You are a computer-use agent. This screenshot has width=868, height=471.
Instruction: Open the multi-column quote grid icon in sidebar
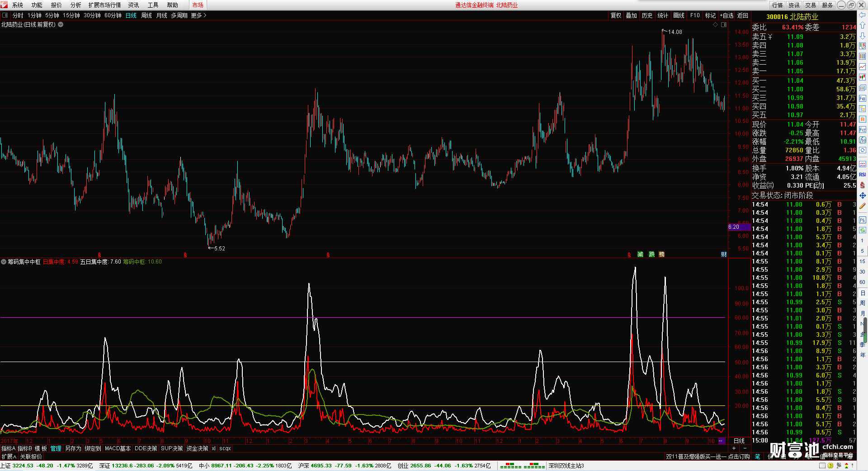pyautogui.click(x=863, y=56)
